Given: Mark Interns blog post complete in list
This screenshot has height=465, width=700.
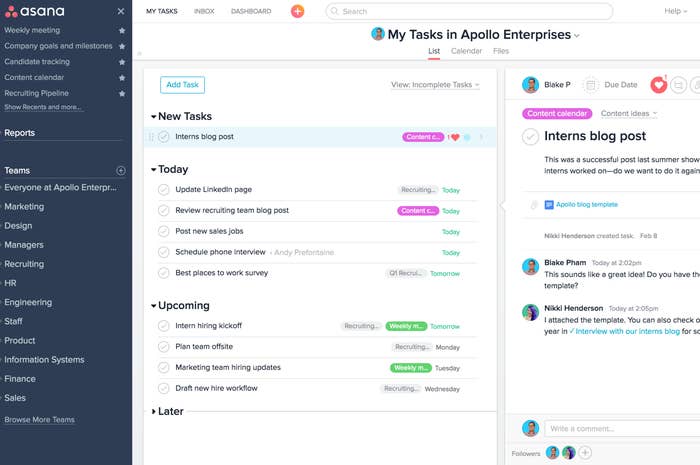Looking at the screenshot, I should (163, 137).
